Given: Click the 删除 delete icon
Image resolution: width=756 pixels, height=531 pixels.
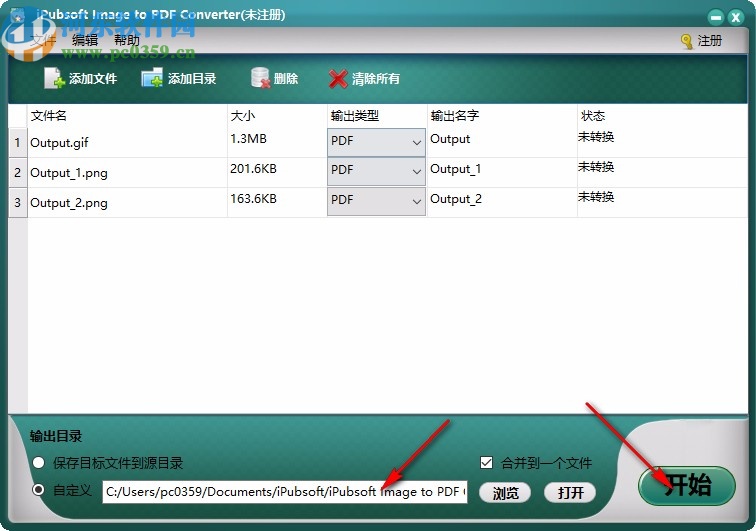Looking at the screenshot, I should [260, 78].
